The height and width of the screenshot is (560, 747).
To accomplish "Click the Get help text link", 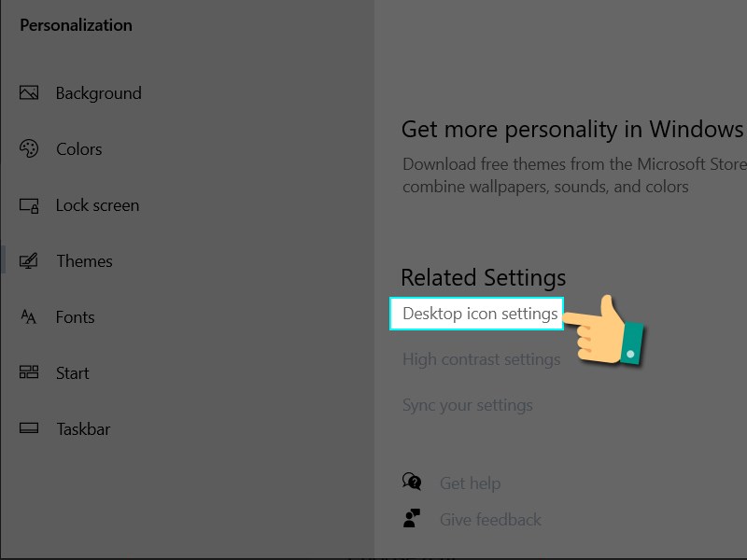I will [470, 483].
